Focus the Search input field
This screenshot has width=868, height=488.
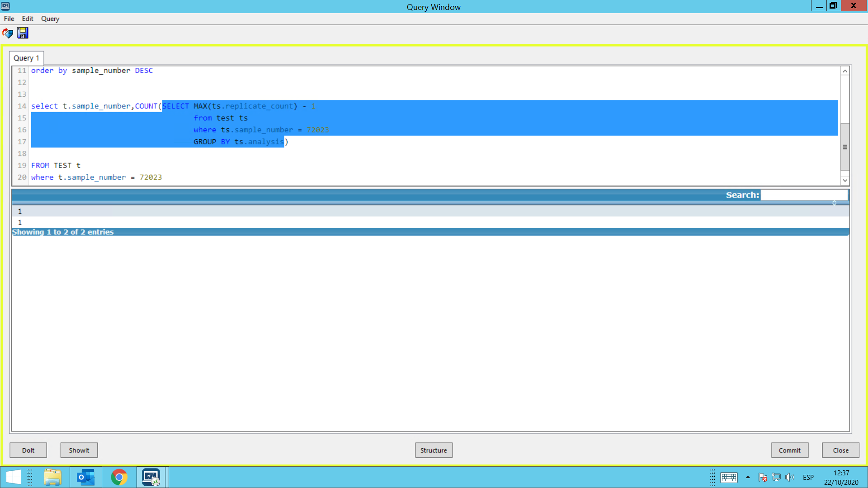(804, 195)
